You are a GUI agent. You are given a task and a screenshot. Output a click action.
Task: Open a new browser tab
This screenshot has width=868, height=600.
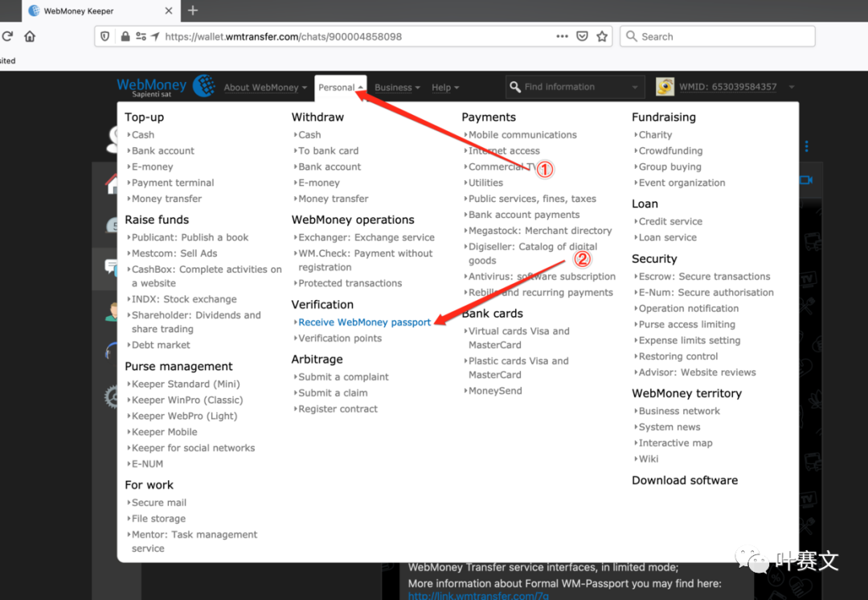click(193, 10)
